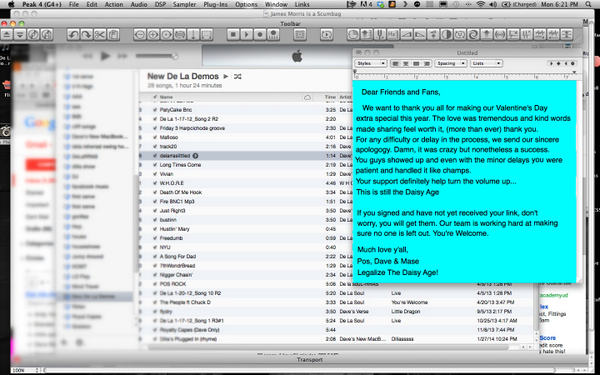Open the Styles dropdown in TextEdit window
The image size is (600, 375).
coord(371,64)
